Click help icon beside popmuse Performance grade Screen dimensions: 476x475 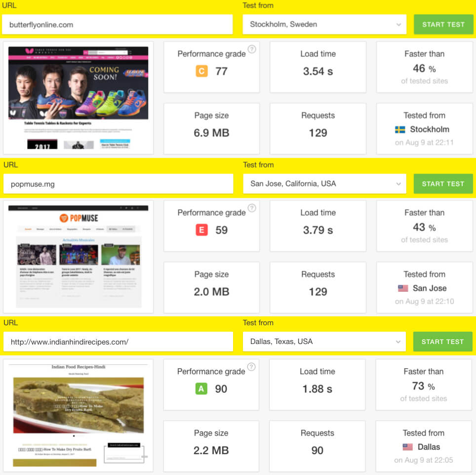pyautogui.click(x=252, y=208)
